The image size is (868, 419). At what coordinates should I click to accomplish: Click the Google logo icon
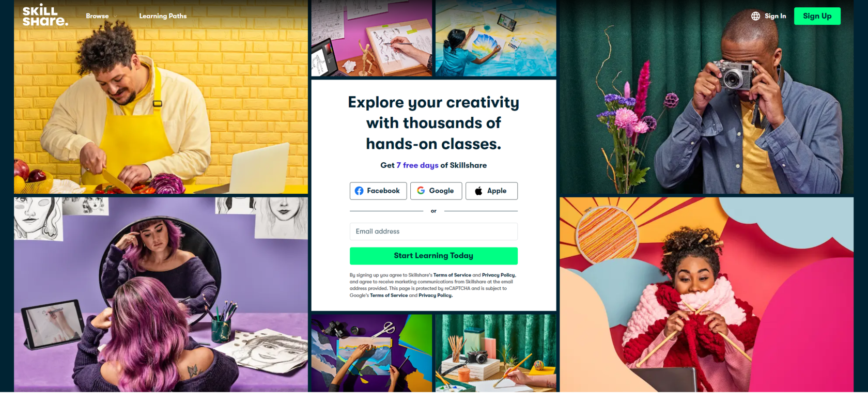click(x=421, y=191)
